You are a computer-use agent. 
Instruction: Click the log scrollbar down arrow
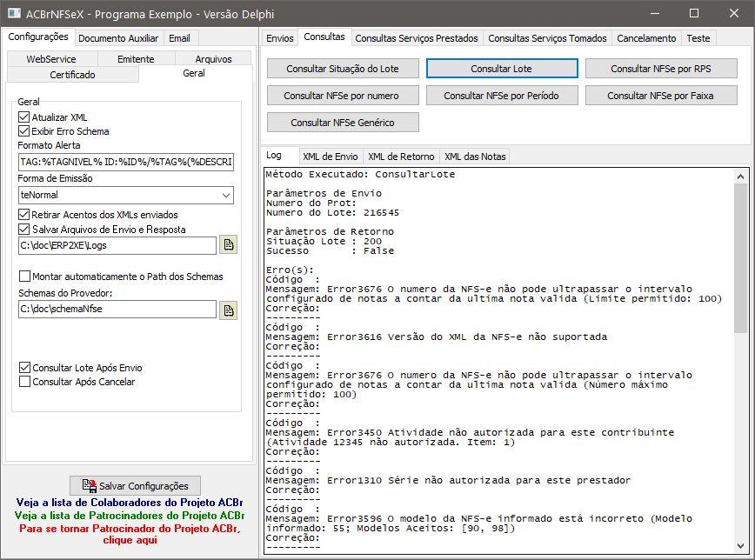tap(740, 546)
